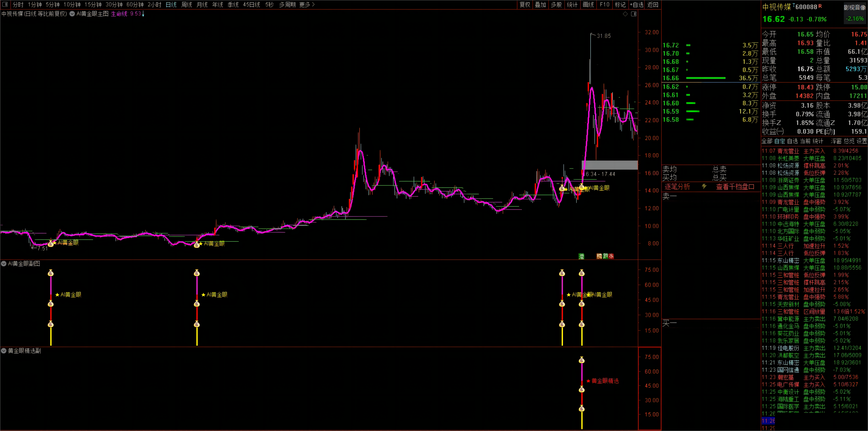Open 查看千档盘口 link

(735, 187)
